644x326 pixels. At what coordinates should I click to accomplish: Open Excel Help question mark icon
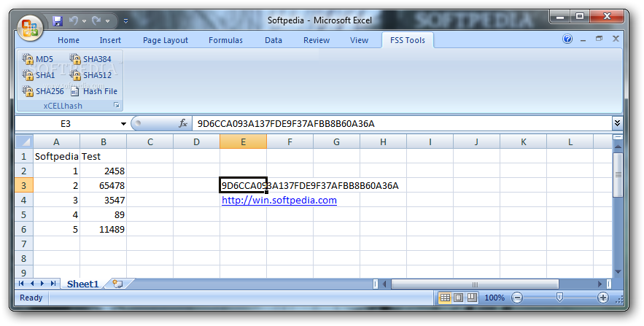pos(567,39)
